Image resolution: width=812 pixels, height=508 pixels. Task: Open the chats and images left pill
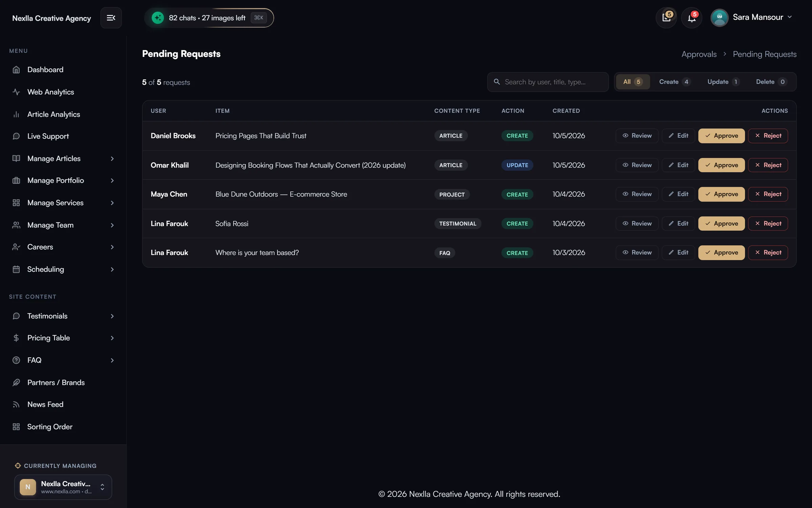pyautogui.click(x=209, y=18)
